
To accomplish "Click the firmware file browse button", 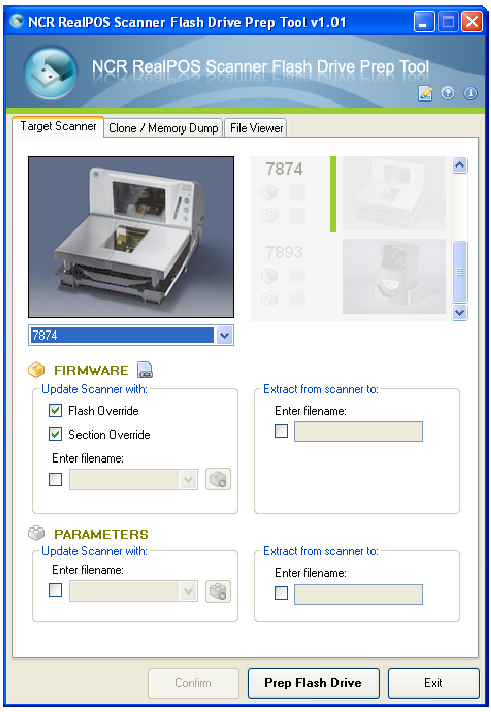I will click(x=218, y=479).
